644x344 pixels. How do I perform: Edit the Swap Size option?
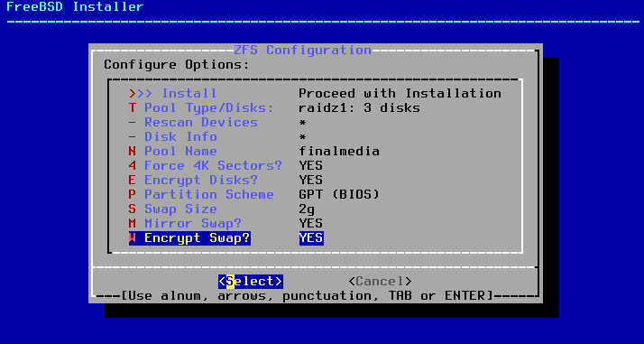pyautogui.click(x=222, y=209)
